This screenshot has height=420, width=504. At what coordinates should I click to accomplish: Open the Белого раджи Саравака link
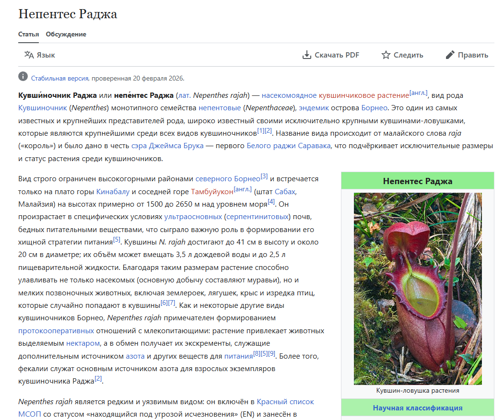tap(288, 146)
